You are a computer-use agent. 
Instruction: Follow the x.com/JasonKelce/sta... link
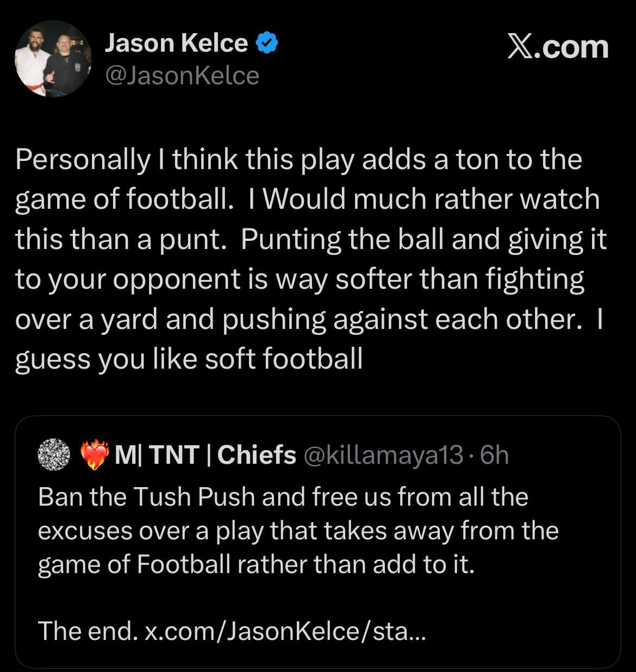[285, 631]
